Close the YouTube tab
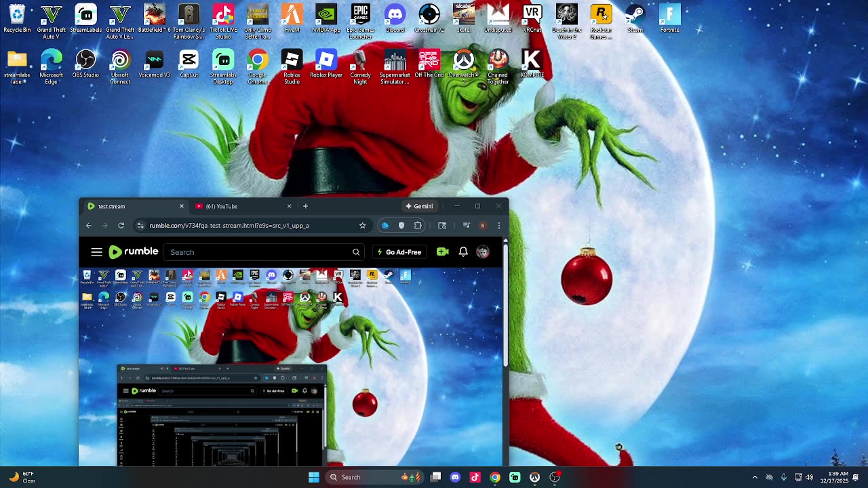The width and height of the screenshot is (868, 488). pos(289,206)
